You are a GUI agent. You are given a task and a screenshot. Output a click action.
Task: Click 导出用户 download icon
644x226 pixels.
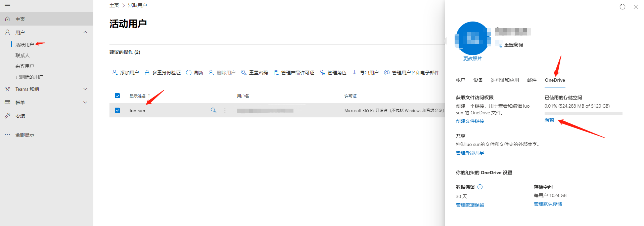click(354, 73)
